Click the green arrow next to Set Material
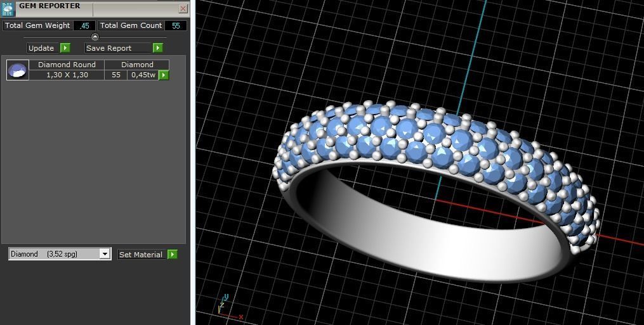The width and height of the screenshot is (644, 325). [173, 255]
